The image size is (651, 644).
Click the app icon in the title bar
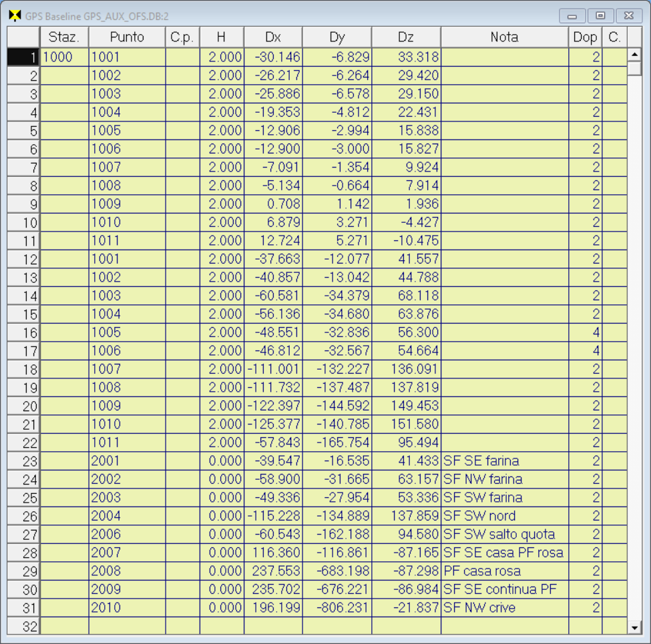coord(15,16)
